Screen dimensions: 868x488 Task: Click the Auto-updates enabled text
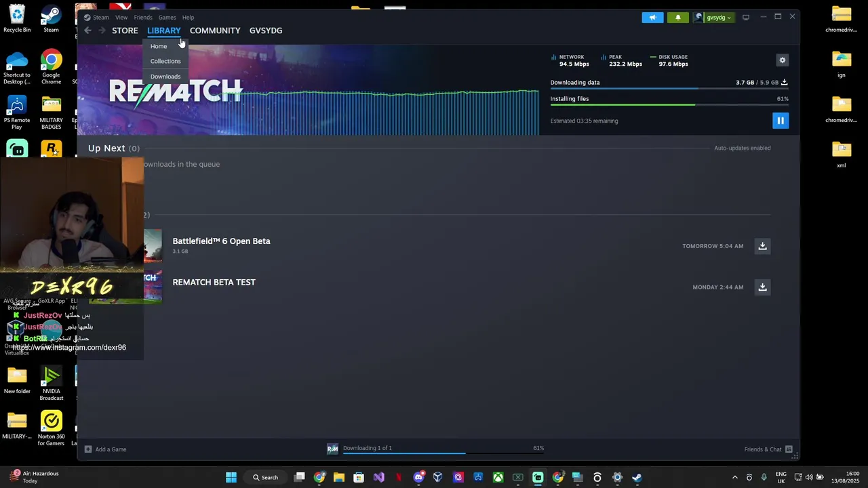[x=742, y=148]
